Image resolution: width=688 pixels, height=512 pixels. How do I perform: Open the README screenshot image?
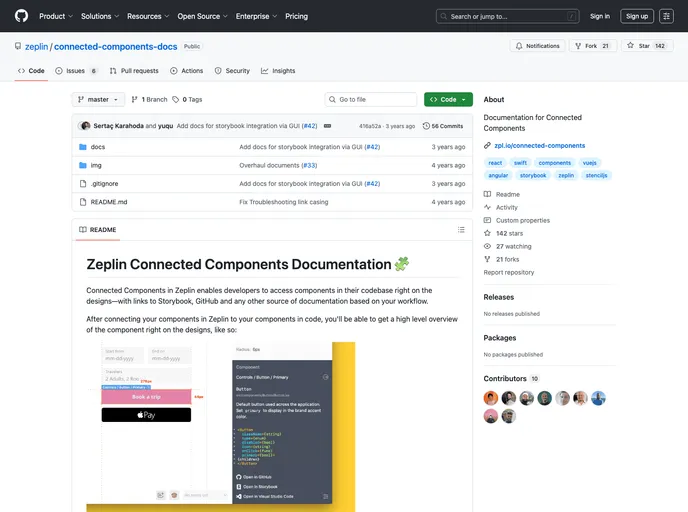pyautogui.click(x=221, y=427)
